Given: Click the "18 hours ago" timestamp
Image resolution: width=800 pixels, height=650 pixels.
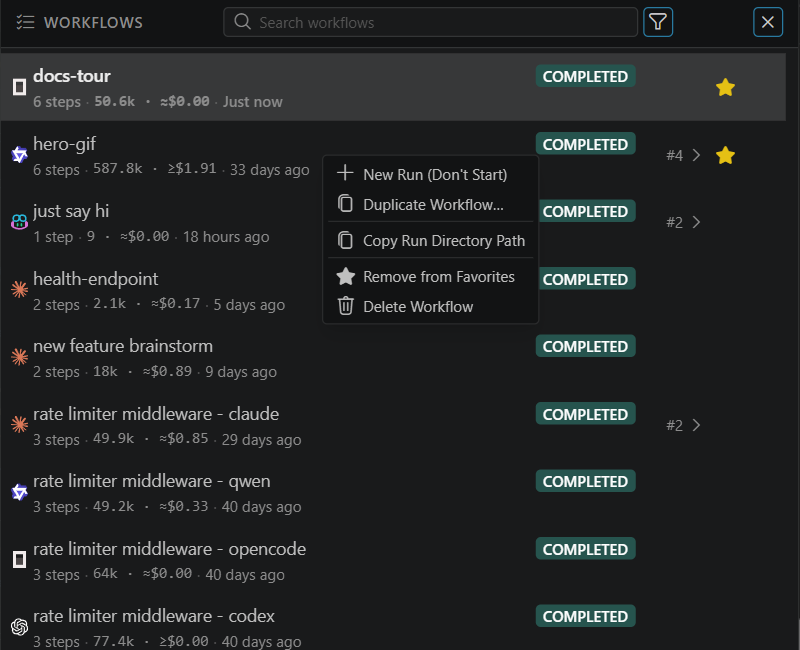Looking at the screenshot, I should [x=226, y=237].
